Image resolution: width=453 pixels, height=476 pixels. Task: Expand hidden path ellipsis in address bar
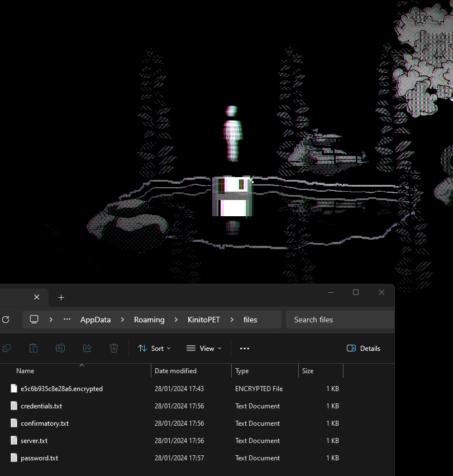[x=67, y=320]
